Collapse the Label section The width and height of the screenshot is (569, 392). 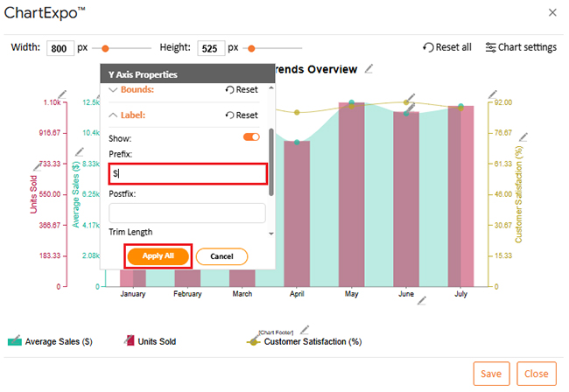pyautogui.click(x=113, y=115)
